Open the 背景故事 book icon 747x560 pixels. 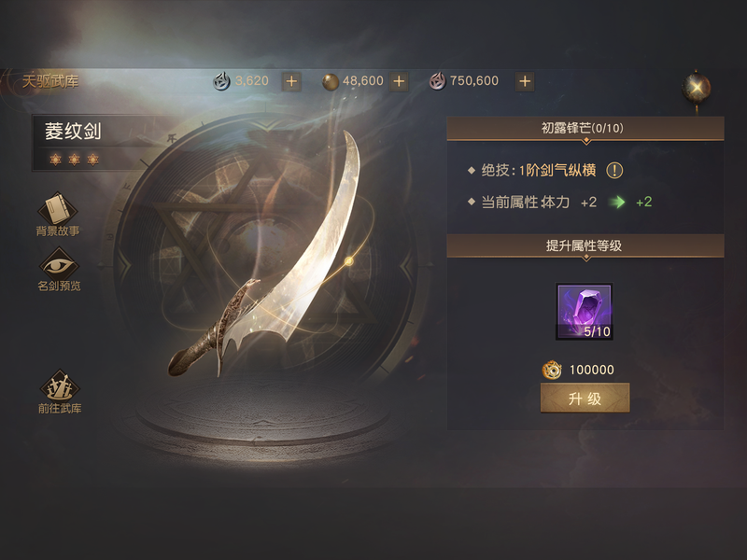click(x=58, y=214)
